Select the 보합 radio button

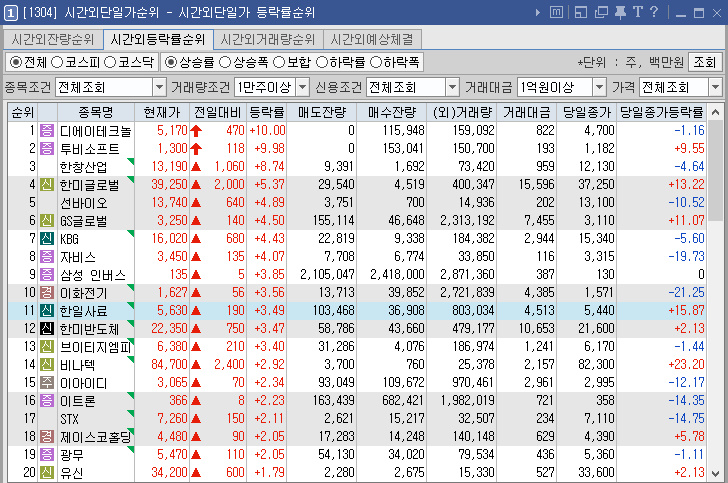click(279, 62)
